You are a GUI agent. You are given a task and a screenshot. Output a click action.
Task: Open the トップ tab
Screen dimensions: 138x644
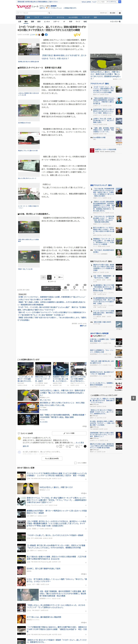(20, 17)
